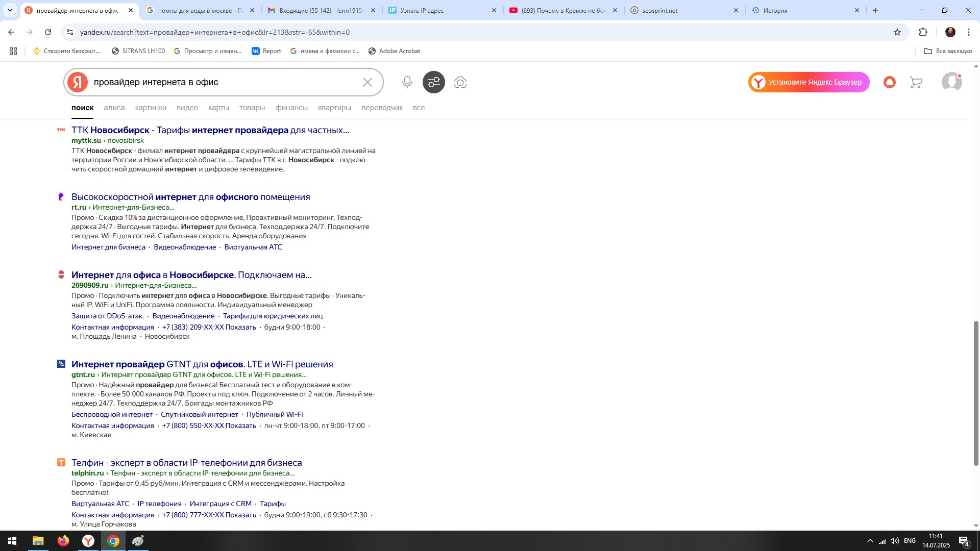
Task: Switch to помпы для воды browser tab
Action: (x=200, y=10)
